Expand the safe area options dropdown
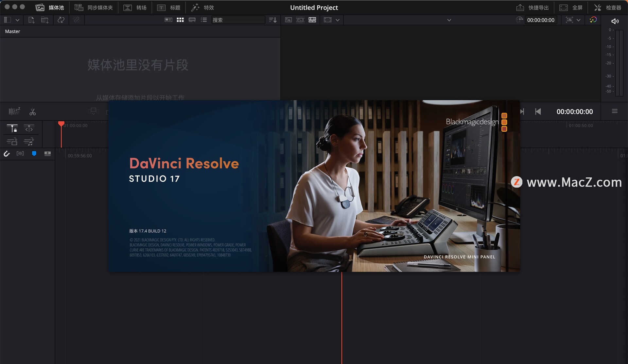Image resolution: width=628 pixels, height=364 pixels. 578,20
